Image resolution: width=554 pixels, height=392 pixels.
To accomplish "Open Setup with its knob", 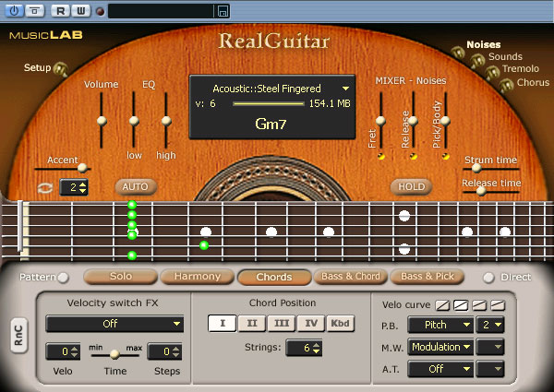I will coord(61,69).
